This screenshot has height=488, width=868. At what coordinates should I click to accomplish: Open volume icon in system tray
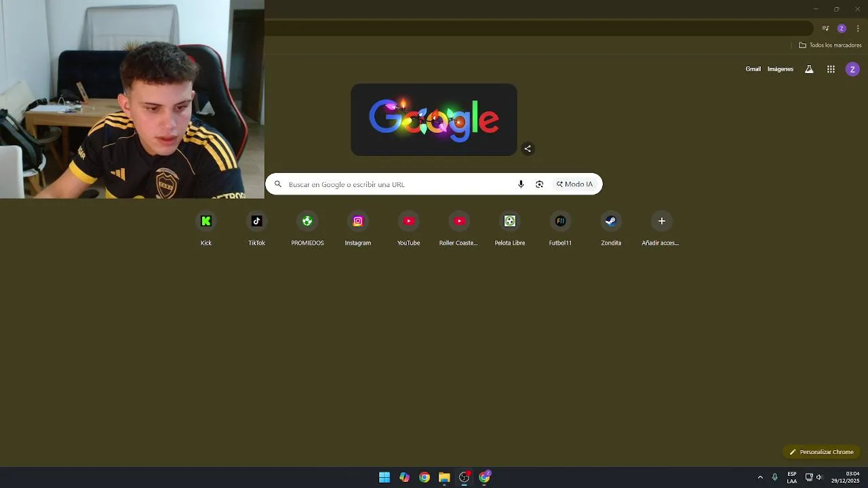click(819, 477)
